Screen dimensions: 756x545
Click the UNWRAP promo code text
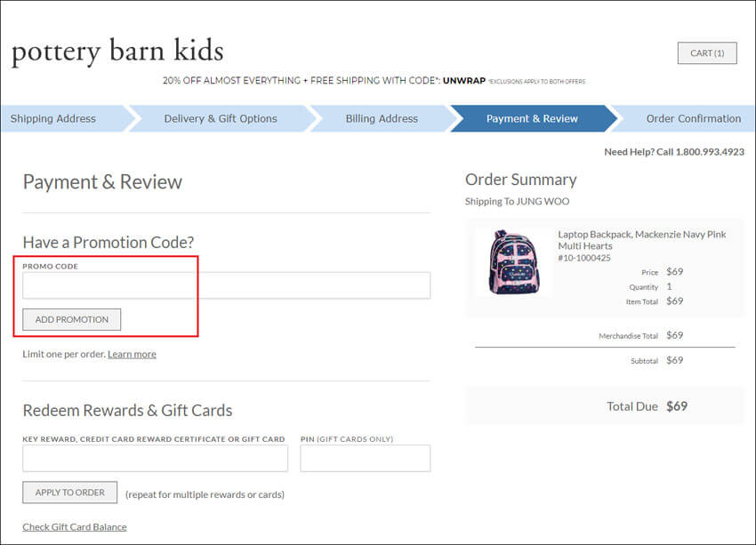click(x=464, y=81)
